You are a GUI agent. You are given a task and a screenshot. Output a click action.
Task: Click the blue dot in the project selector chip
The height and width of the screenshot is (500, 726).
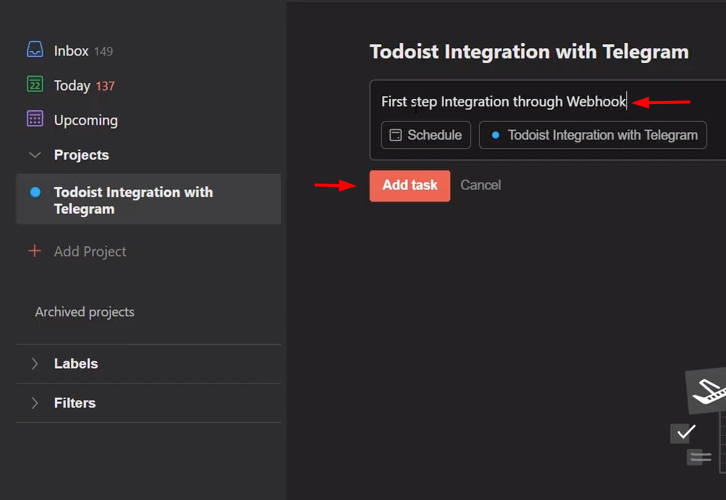[x=495, y=135]
